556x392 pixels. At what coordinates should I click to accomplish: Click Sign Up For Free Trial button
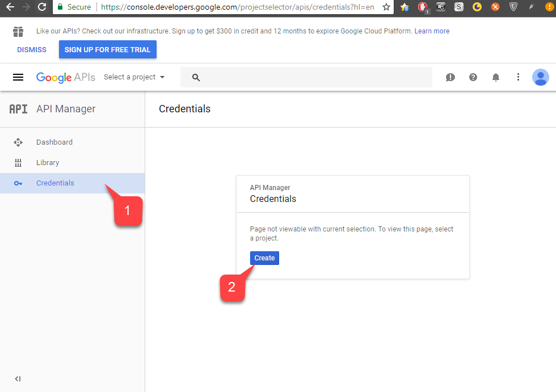tap(107, 49)
